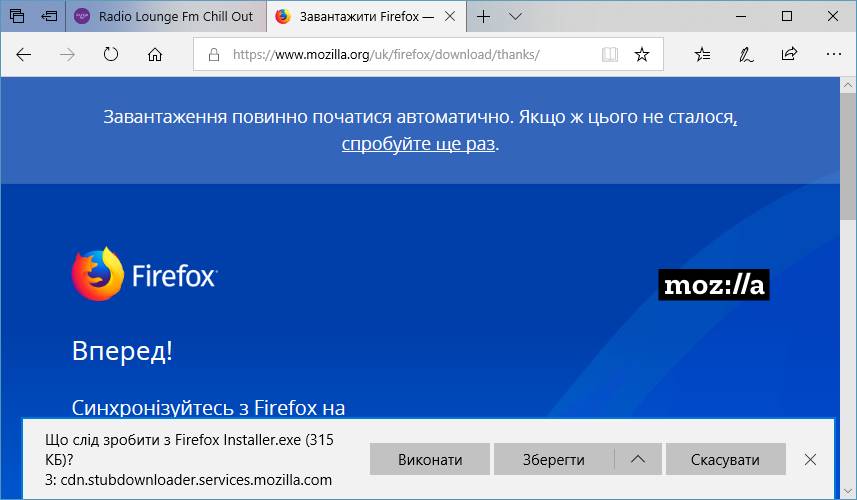Click cdn.stubdownloader.services.mozilla.com text
Viewport: 857px width, 500px height.
pos(196,480)
